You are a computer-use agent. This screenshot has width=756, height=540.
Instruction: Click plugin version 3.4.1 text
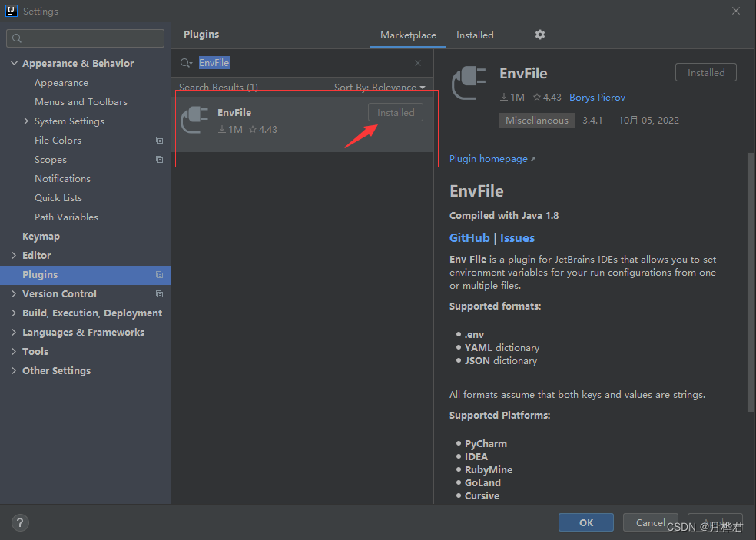592,121
